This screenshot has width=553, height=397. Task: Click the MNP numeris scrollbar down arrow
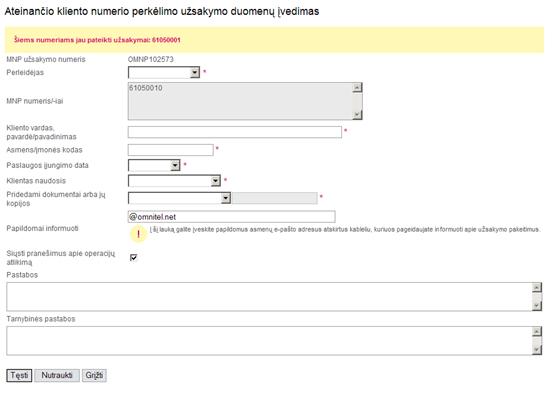tap(357, 115)
